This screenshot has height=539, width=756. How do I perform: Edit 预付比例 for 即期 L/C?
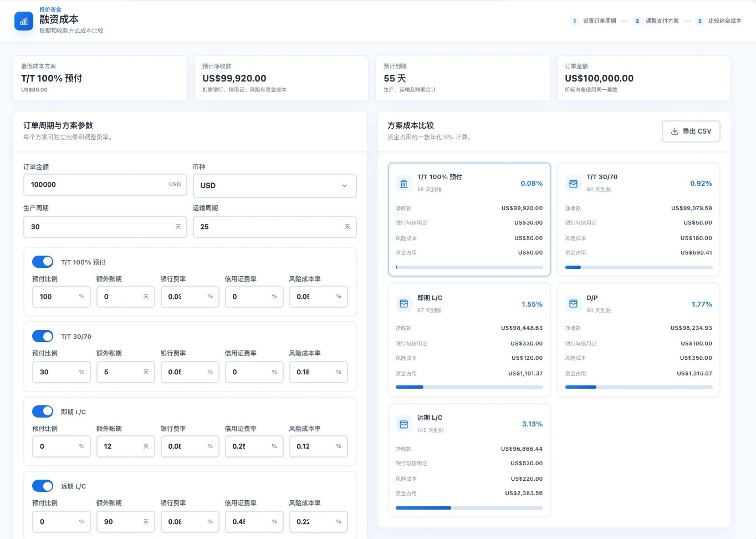click(62, 446)
